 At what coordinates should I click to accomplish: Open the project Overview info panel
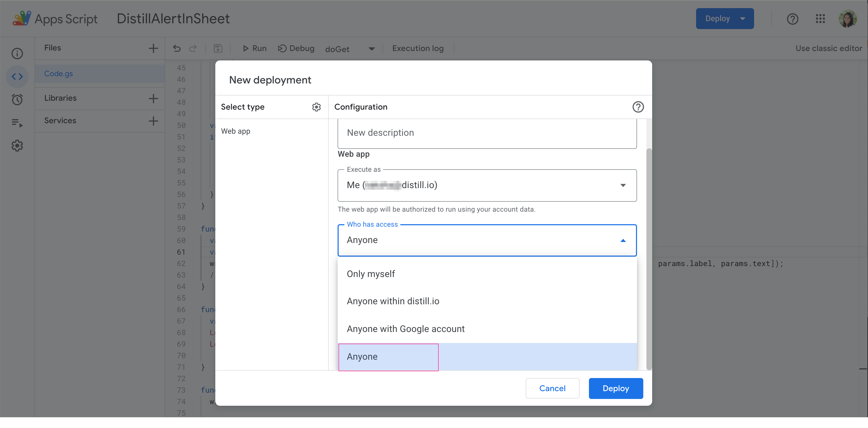[17, 53]
